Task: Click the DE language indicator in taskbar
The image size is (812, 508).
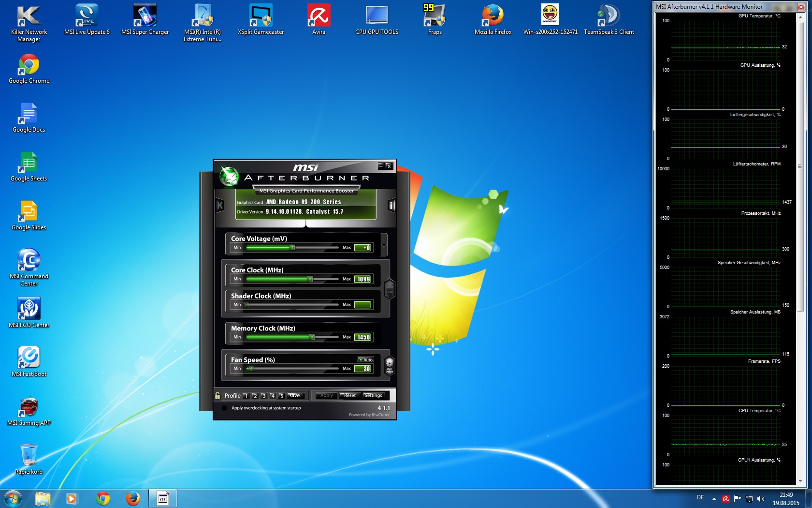Action: click(701, 498)
